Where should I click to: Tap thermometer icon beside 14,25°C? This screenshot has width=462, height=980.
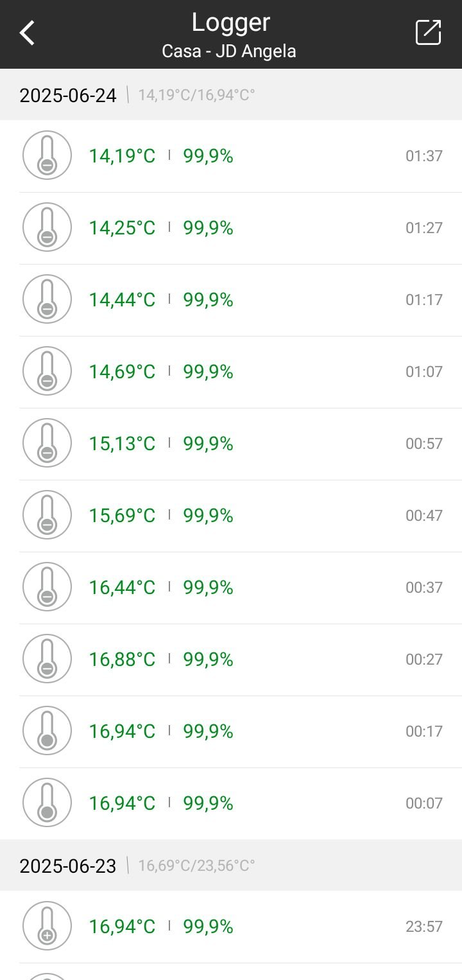tap(47, 227)
